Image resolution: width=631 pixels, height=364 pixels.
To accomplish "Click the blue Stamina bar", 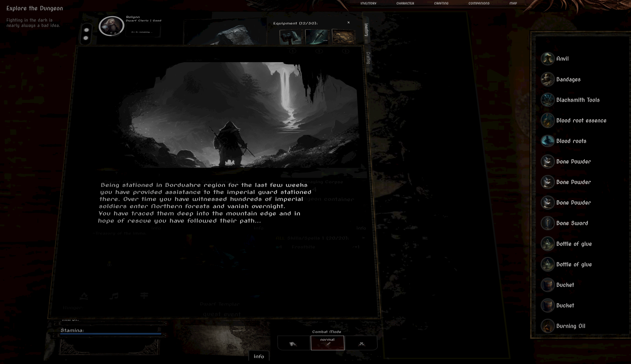I will coord(110,334).
